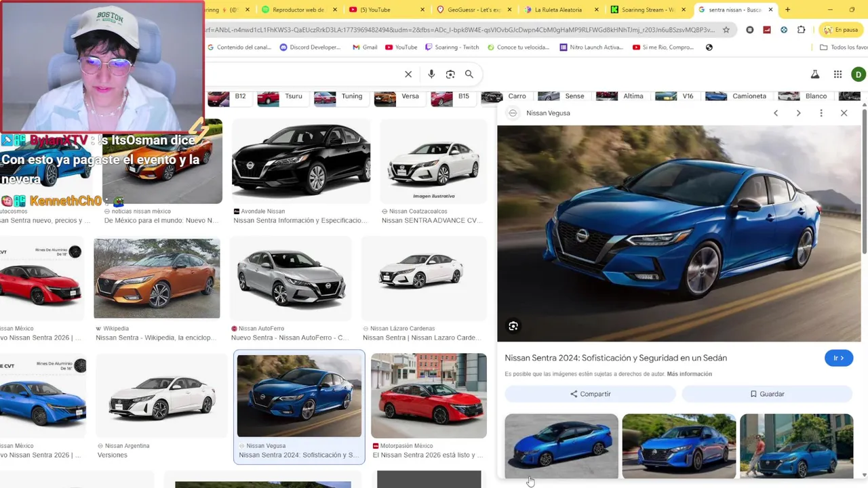The image size is (868, 488).
Task: Close the La Ruleta Aleatoria tab
Action: pyautogui.click(x=597, y=9)
